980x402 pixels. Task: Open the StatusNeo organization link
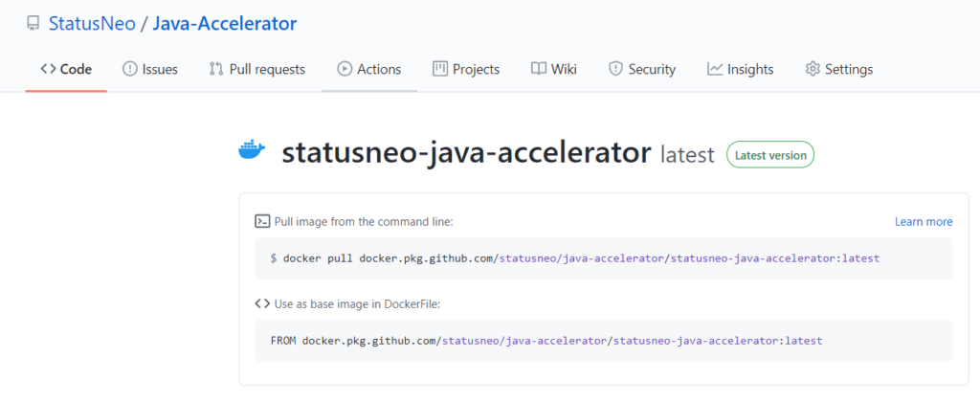[92, 23]
